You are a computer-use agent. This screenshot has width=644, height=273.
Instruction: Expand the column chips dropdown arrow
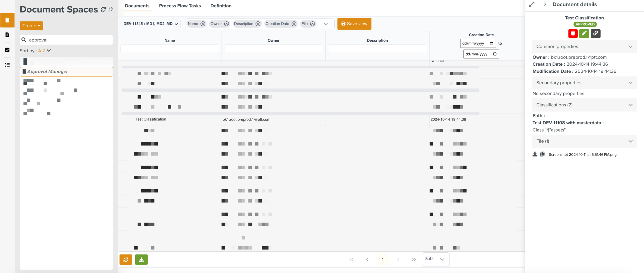[326, 24]
